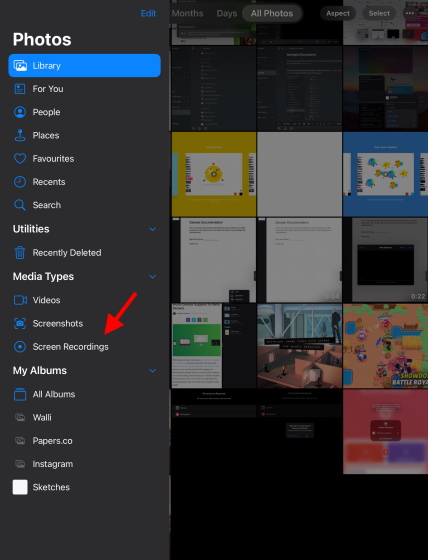Open the All Albums icon
Image resolution: width=428 pixels, height=560 pixels.
20,394
